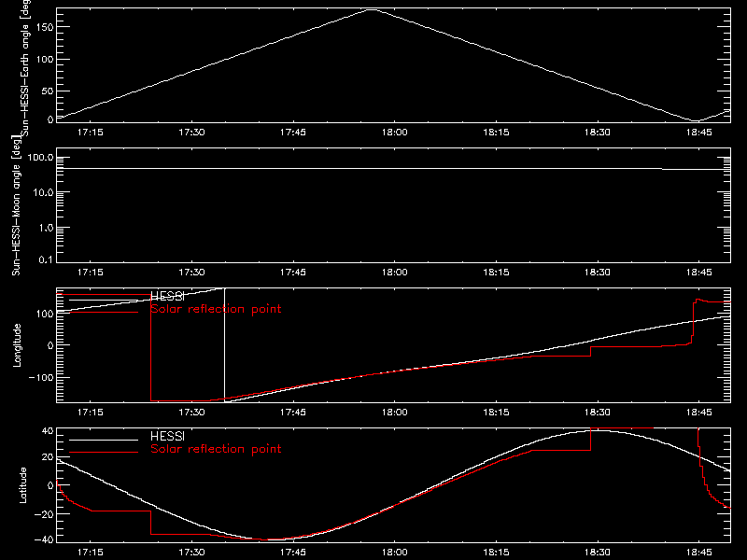The height and width of the screenshot is (560, 747).
Task: Click the 150 tick label on Earth angle plot
Action: click(x=44, y=27)
